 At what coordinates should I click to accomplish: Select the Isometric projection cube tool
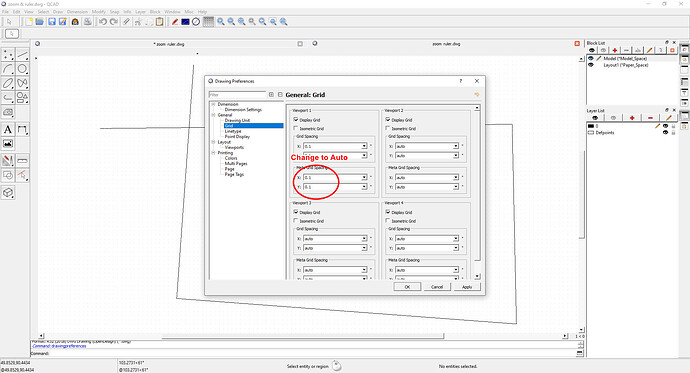pos(8,193)
